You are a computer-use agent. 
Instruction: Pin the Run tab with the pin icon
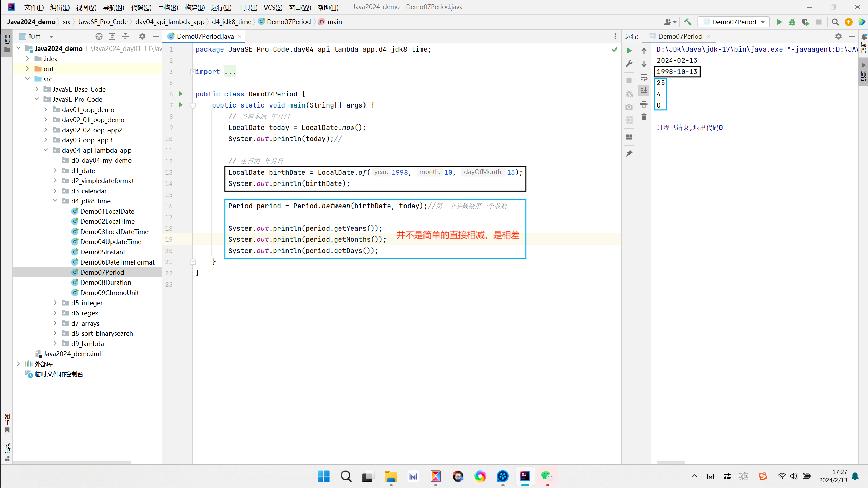tap(629, 154)
